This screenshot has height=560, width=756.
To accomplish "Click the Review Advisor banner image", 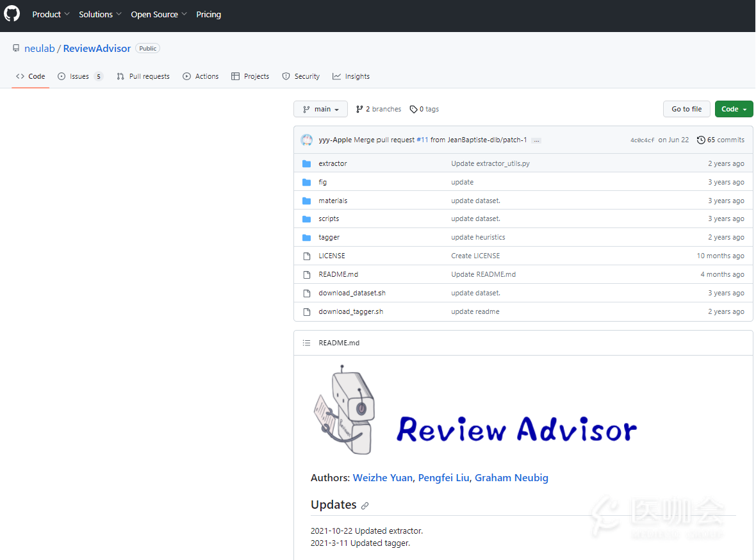I will (474, 411).
